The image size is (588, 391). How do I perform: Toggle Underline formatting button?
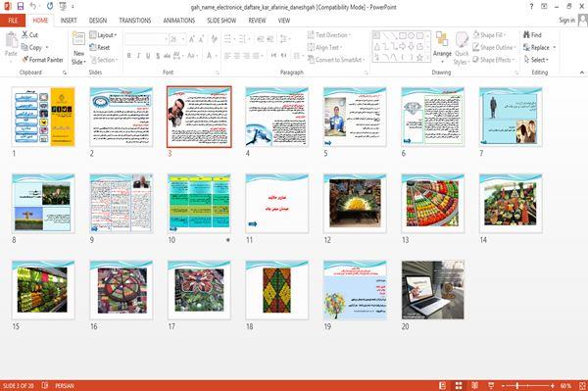click(148, 56)
